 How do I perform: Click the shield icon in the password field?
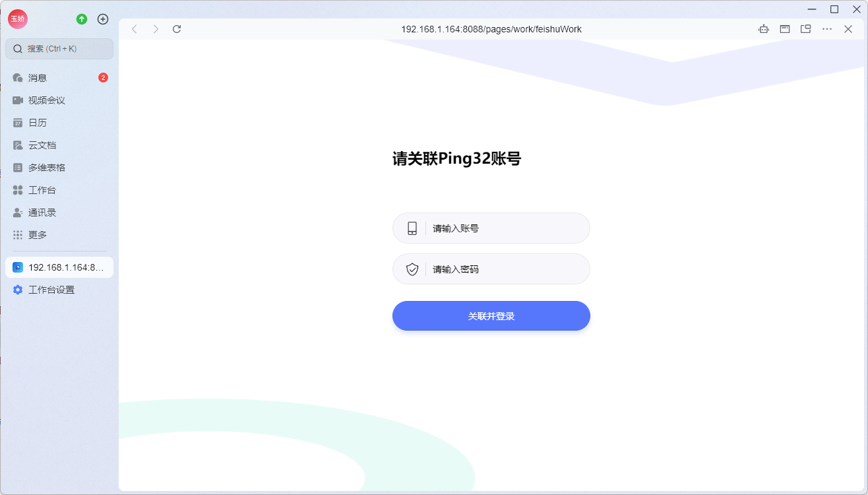click(412, 269)
